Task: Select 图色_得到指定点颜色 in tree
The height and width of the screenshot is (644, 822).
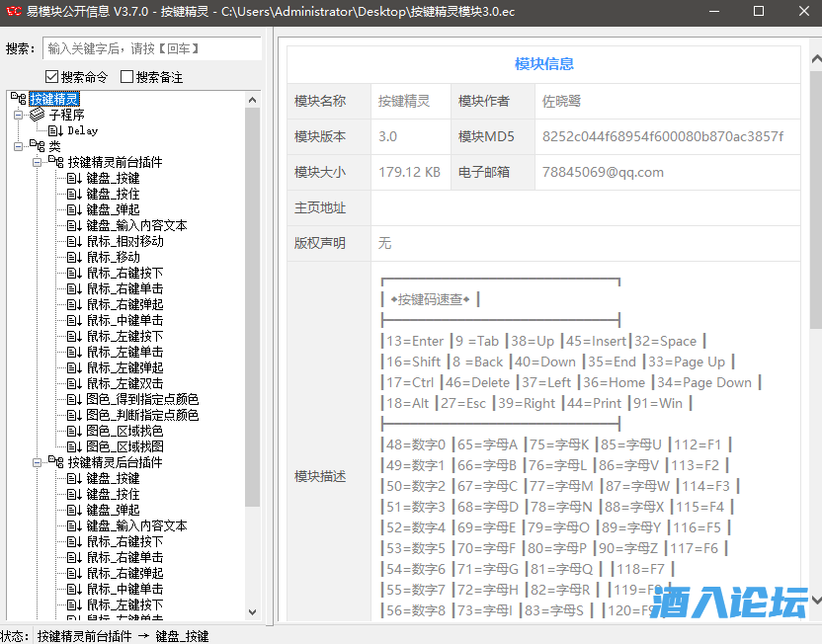Action: [142, 399]
